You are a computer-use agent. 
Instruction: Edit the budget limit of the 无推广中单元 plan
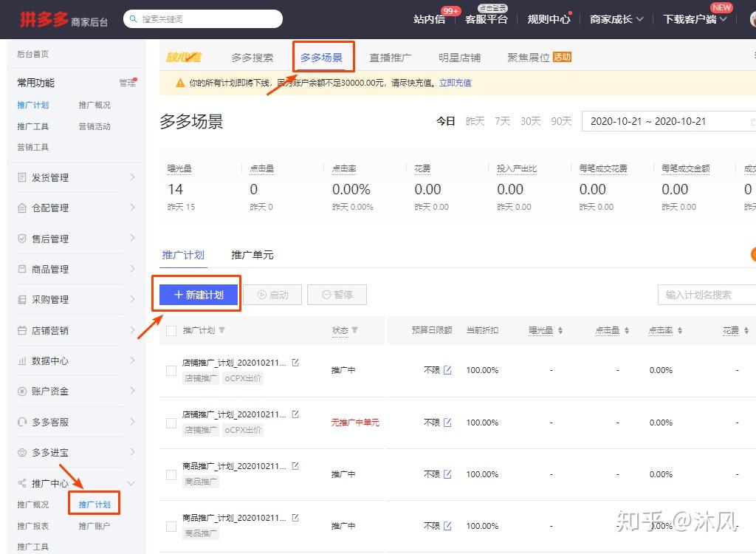point(447,423)
